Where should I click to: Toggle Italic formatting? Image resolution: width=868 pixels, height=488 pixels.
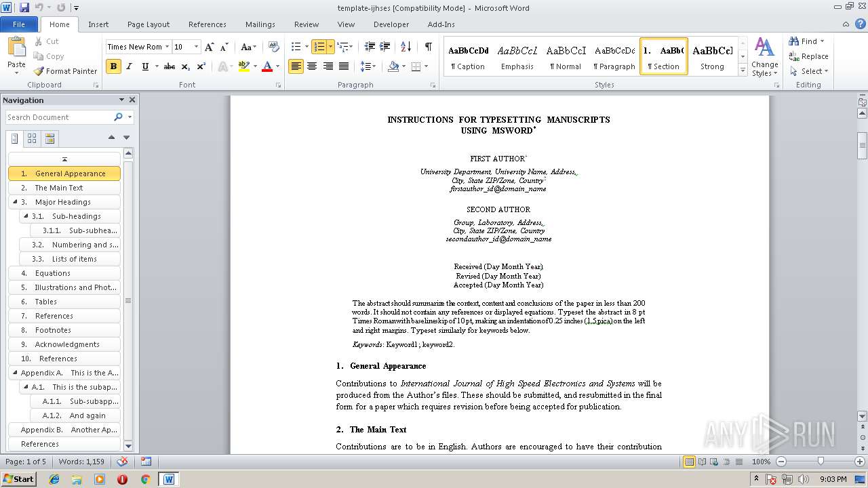coord(129,66)
